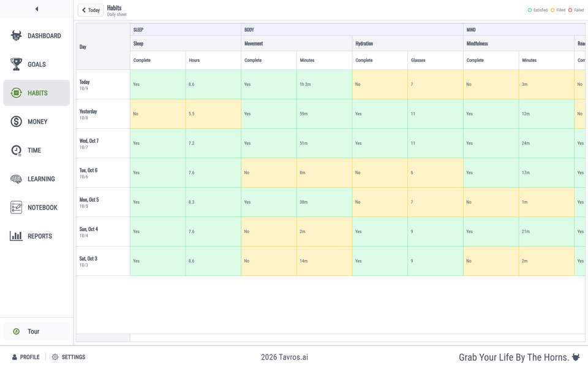Open Dashboard via the bull icon

point(16,36)
